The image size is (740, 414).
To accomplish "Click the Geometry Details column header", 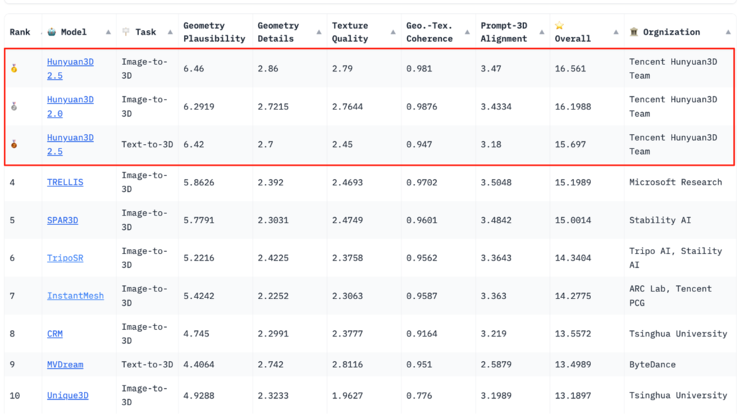I will pyautogui.click(x=279, y=32).
